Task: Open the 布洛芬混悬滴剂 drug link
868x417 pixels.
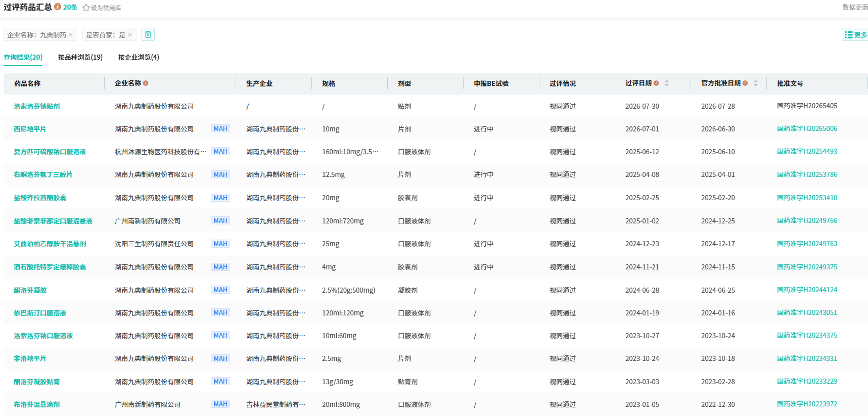Action: (x=37, y=405)
